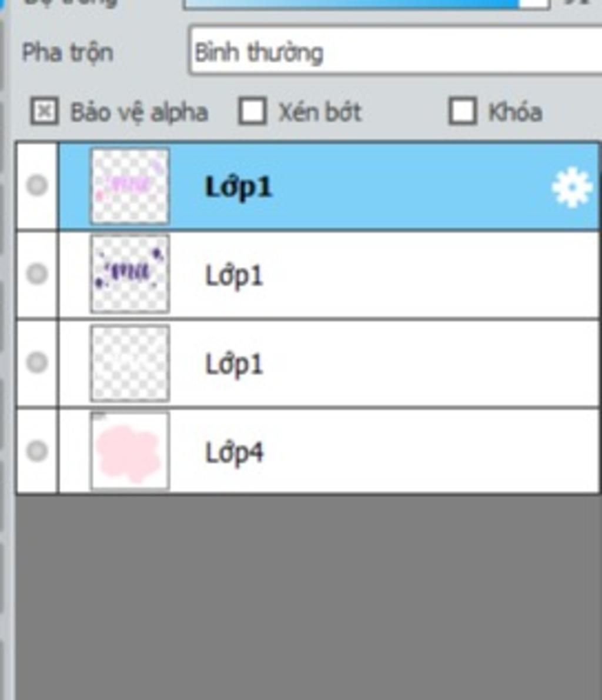This screenshot has height=700, width=602.
Task: Check the Khóa lock checkbox
Action: pos(462,111)
